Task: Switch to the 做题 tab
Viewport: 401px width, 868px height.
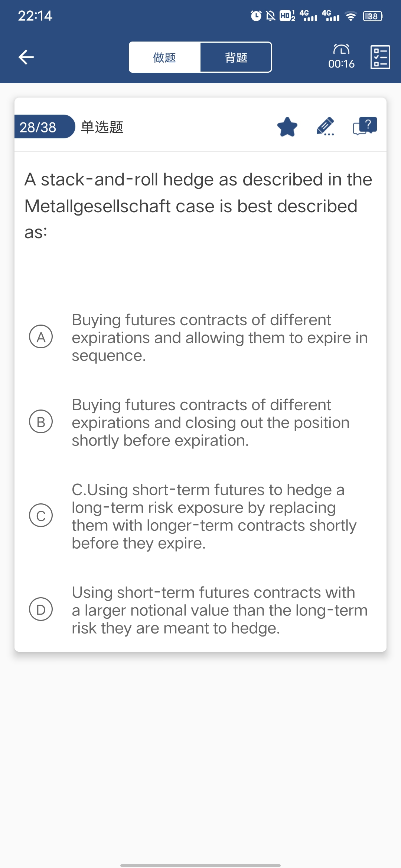Action: (164, 57)
